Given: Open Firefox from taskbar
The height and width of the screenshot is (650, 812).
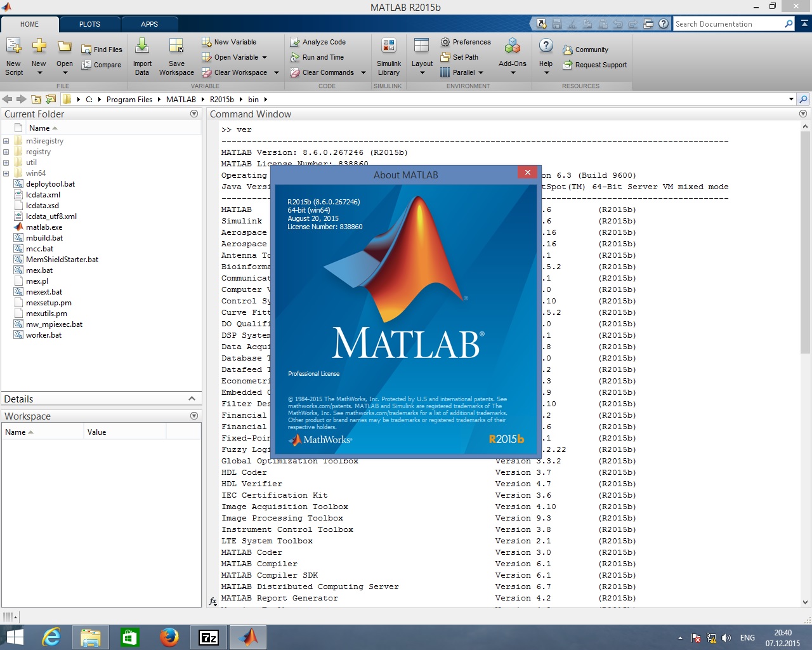Looking at the screenshot, I should click(x=169, y=637).
